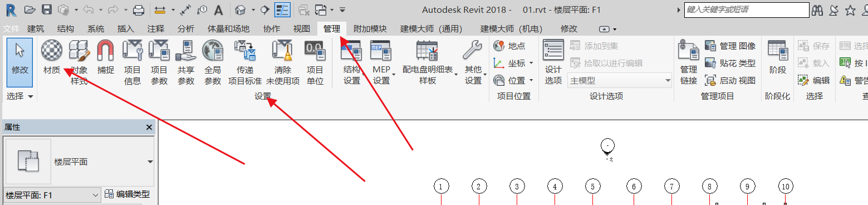Screen dimensions: 868x205
Task: Open Shared Parameters (共享参数)
Action: click(x=185, y=62)
